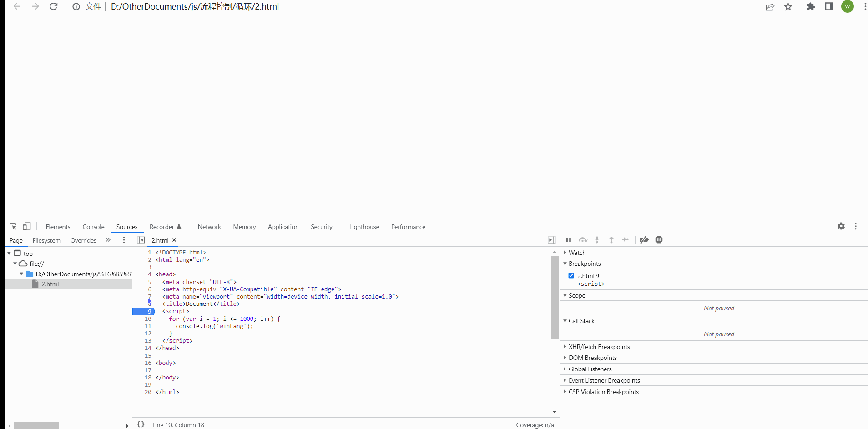Open the Memory panel

point(244,227)
